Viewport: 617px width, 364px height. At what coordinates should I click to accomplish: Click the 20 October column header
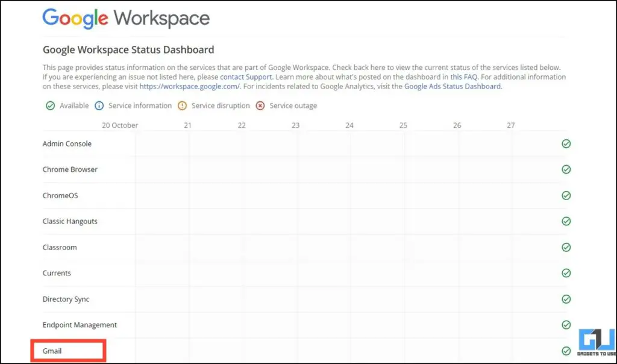[x=120, y=125]
